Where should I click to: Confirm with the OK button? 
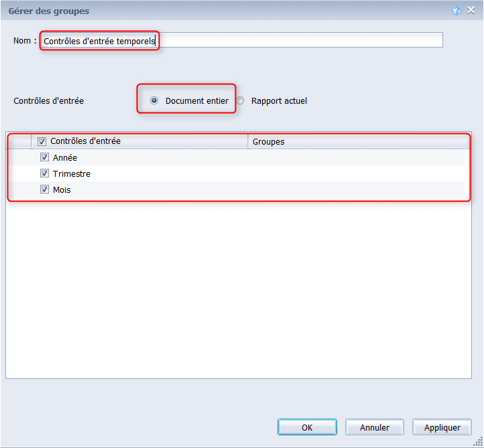307,427
